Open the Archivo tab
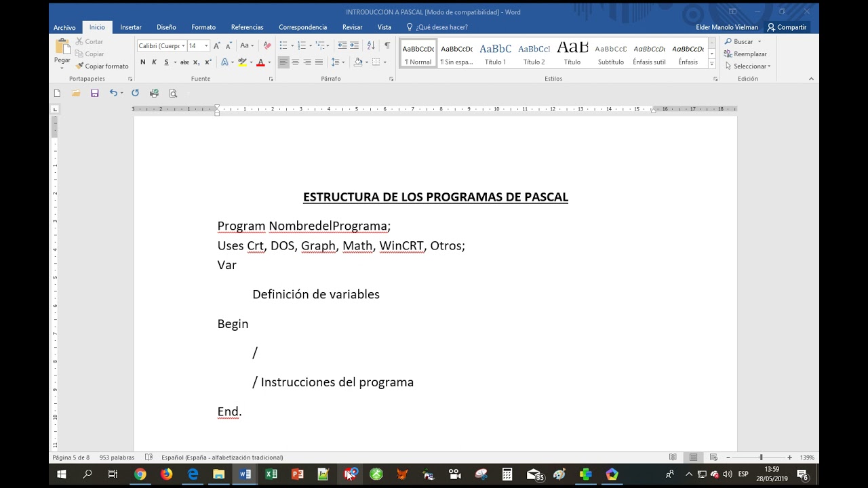The width and height of the screenshot is (868, 488). (x=64, y=28)
